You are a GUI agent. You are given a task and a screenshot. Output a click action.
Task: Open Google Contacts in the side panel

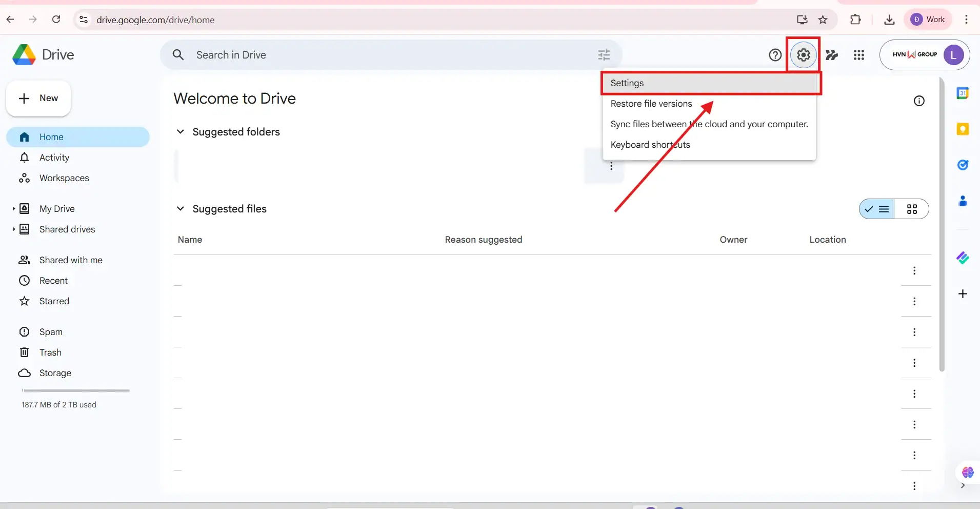tap(964, 202)
